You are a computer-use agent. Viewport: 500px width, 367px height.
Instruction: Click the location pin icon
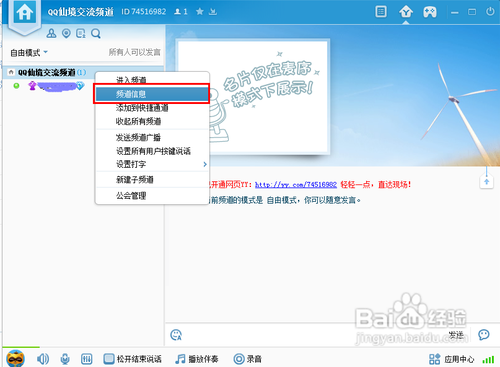pyautogui.click(x=66, y=33)
